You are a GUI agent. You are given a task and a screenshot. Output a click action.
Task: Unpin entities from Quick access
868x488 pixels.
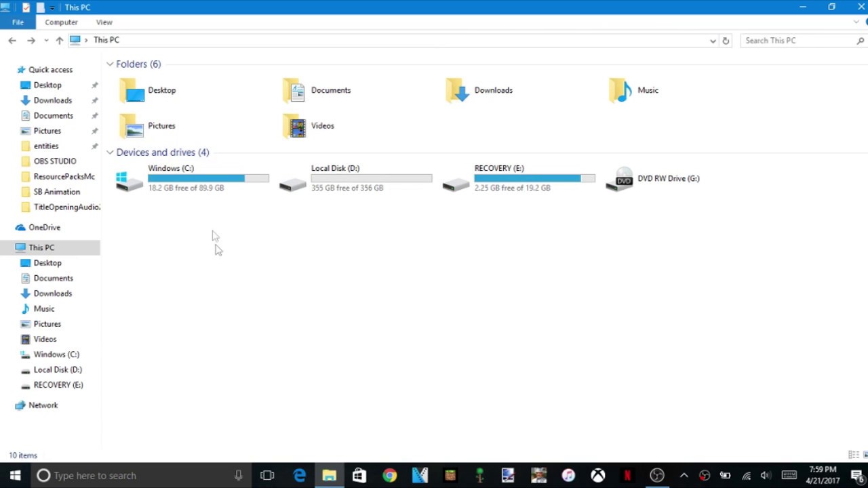[94, 146]
